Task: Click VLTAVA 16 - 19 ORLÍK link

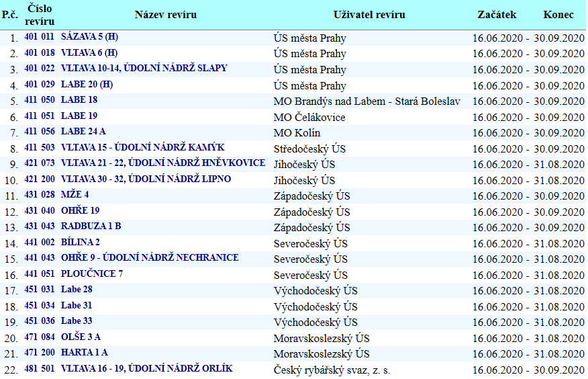Action: (148, 368)
